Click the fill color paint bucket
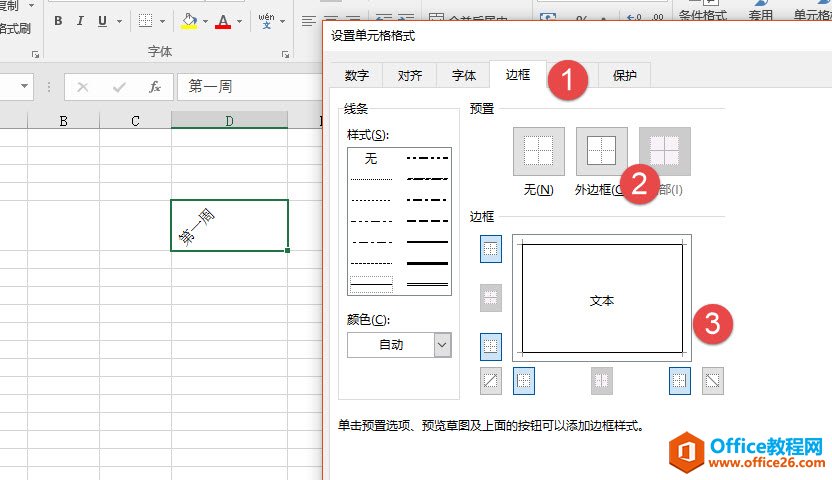 (189, 21)
